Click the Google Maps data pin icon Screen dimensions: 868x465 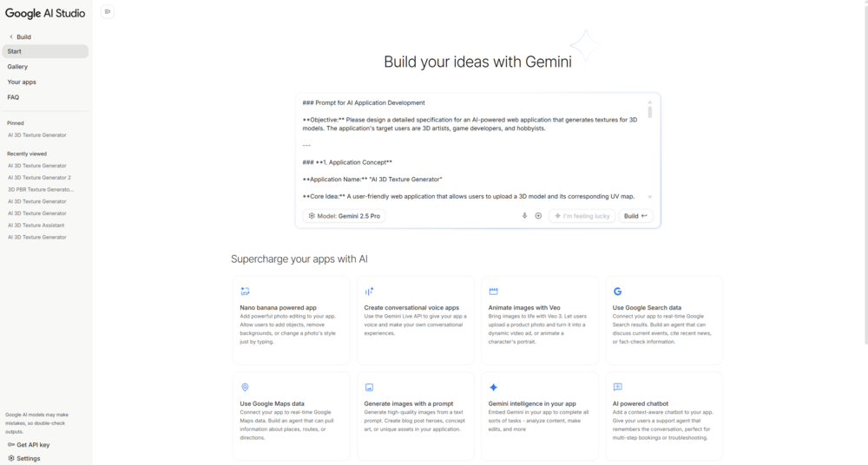[245, 388]
